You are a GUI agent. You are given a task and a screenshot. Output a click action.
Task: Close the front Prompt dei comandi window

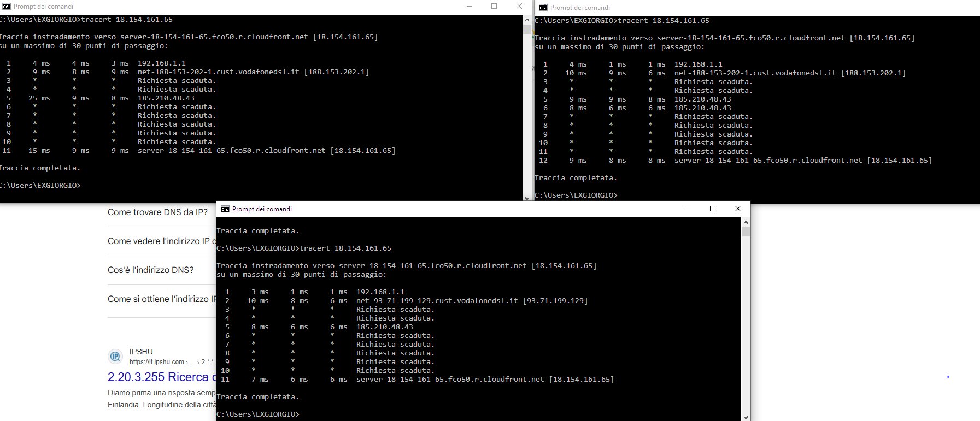pos(738,209)
